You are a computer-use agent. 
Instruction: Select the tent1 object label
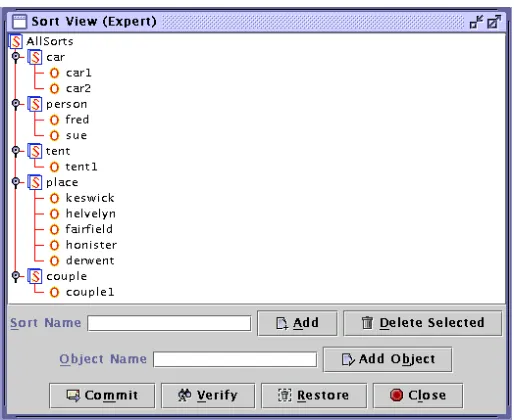(x=81, y=167)
